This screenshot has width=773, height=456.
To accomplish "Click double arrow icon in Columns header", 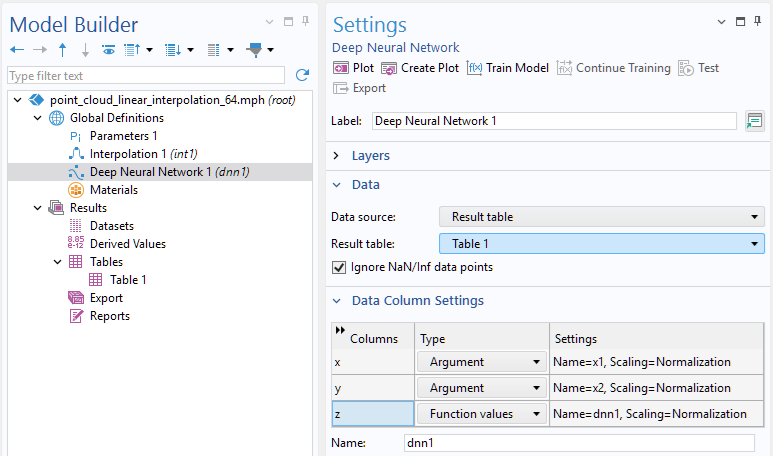I will pyautogui.click(x=340, y=330).
